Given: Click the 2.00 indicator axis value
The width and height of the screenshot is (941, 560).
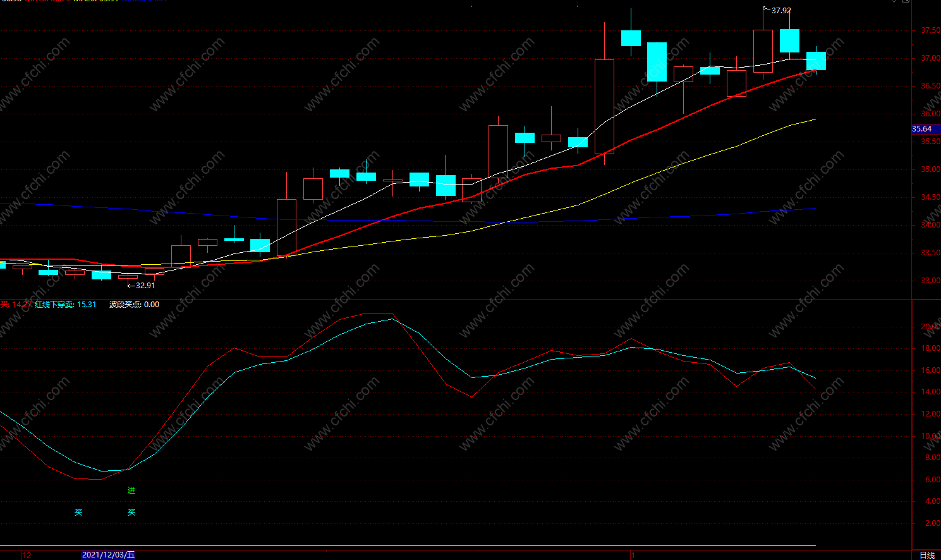Looking at the screenshot, I should tap(932, 523).
